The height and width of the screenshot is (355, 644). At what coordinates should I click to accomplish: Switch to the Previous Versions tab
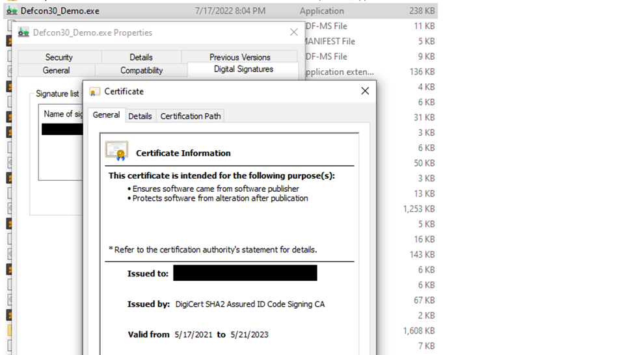click(240, 57)
